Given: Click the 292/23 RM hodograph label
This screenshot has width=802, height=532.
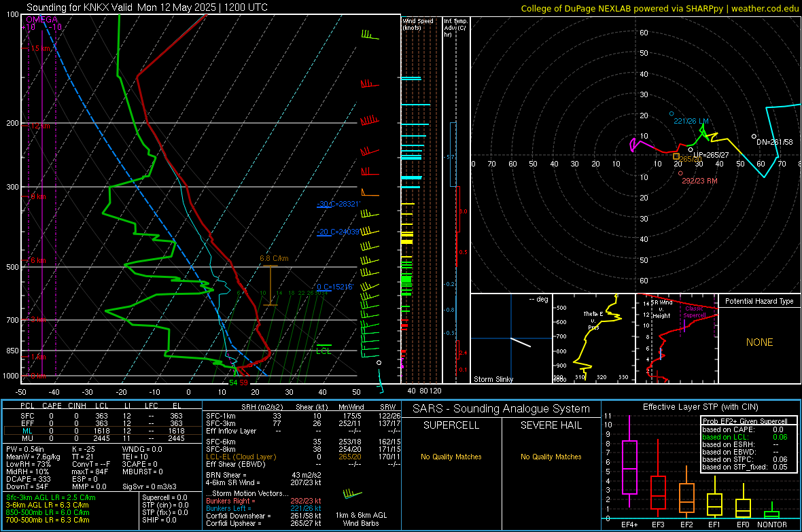Looking at the screenshot, I should 699,181.
